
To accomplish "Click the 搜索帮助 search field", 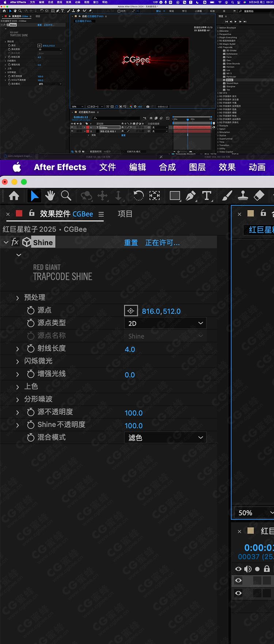I will (256, 11).
